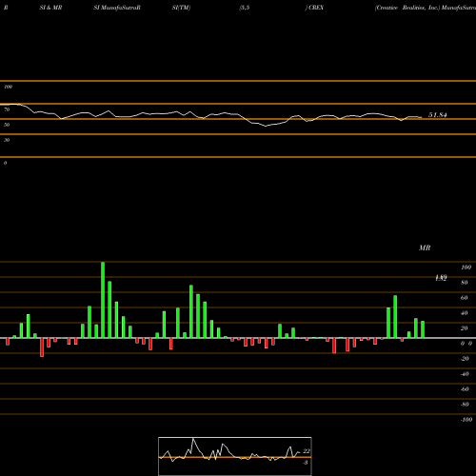Click the 'SI MunafaSutraR' header label
The image size is (476, 476).
click(x=117, y=8)
